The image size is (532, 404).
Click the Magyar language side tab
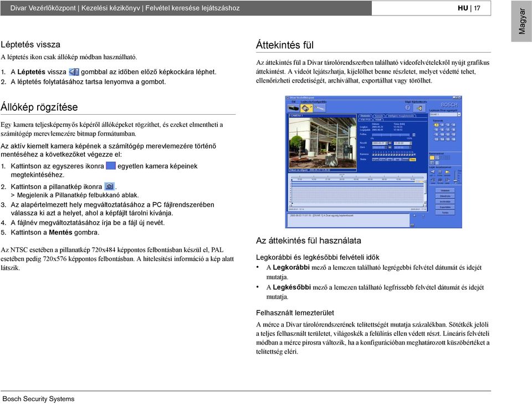pyautogui.click(x=522, y=21)
